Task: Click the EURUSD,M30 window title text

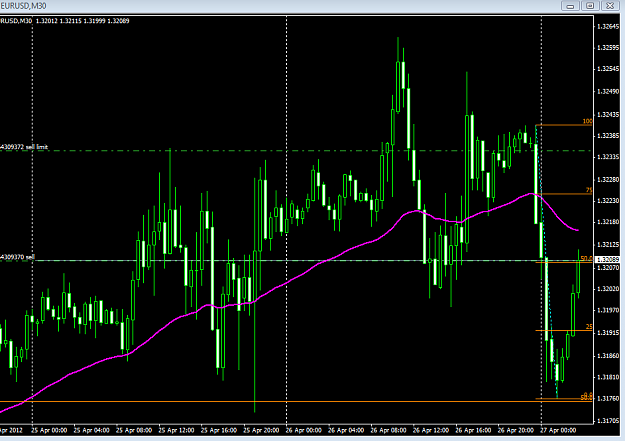Action: click(23, 6)
